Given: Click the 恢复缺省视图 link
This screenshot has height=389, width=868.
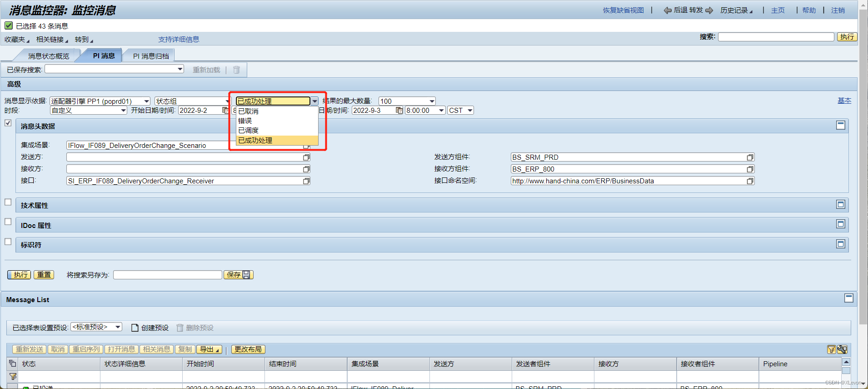Looking at the screenshot, I should click(624, 10).
